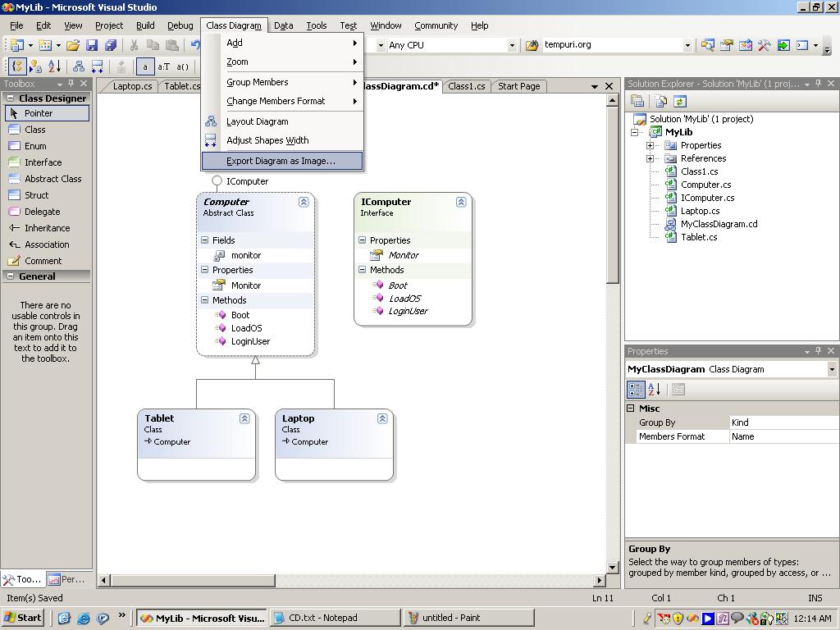840x630 pixels.
Task: Select Abstract Class in Toolbox
Action: tap(47, 179)
